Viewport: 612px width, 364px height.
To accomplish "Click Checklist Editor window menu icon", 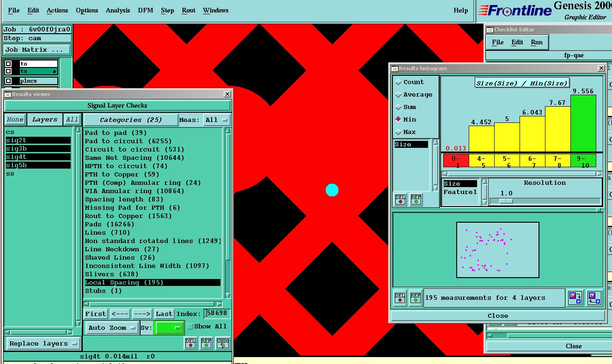I will (490, 30).
